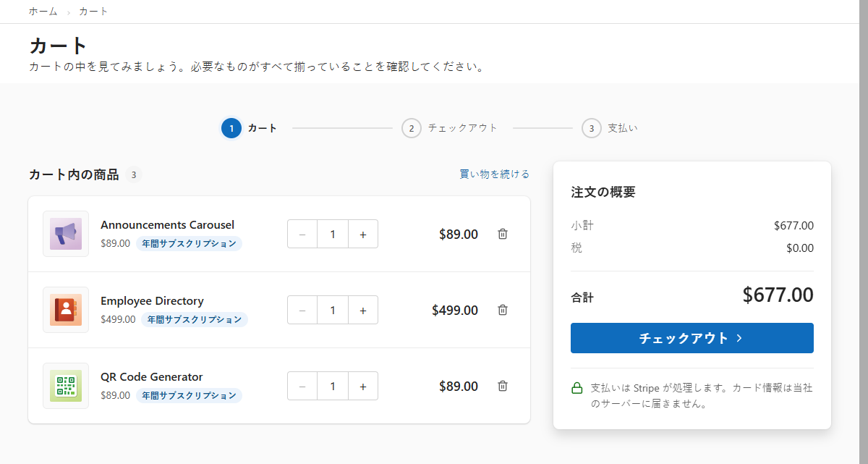
Task: Click QR Code Generator quantity field
Action: (x=333, y=386)
